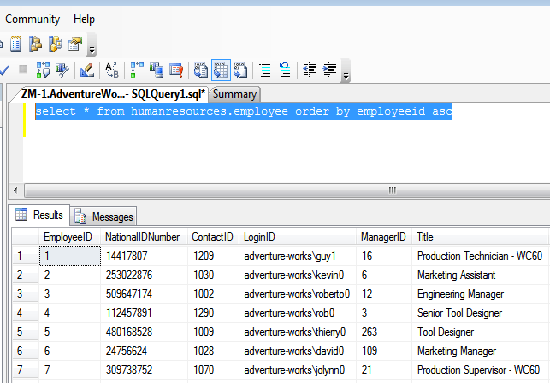The height and width of the screenshot is (383, 550).
Task: Open the Results tab
Action: tap(39, 214)
